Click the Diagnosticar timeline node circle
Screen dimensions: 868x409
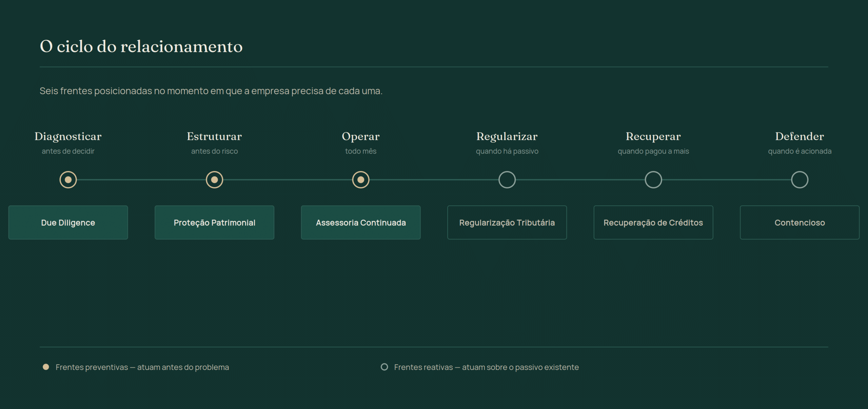[x=68, y=180]
